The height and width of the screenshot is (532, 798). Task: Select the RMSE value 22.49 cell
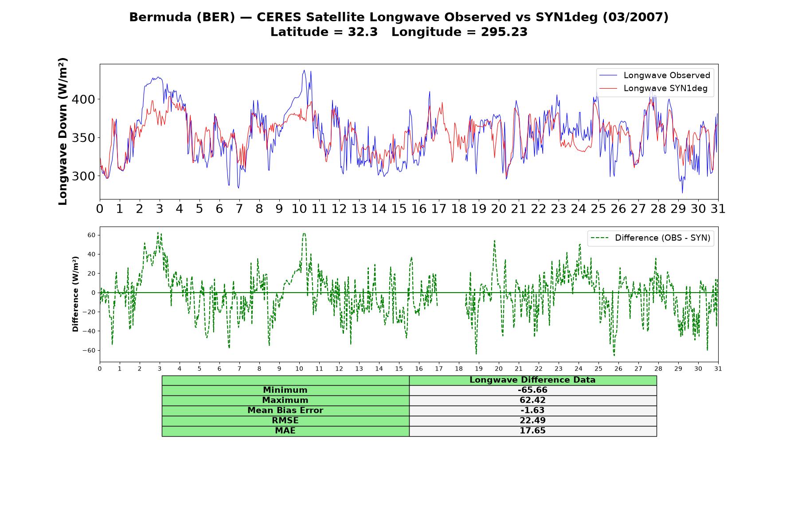coord(532,421)
